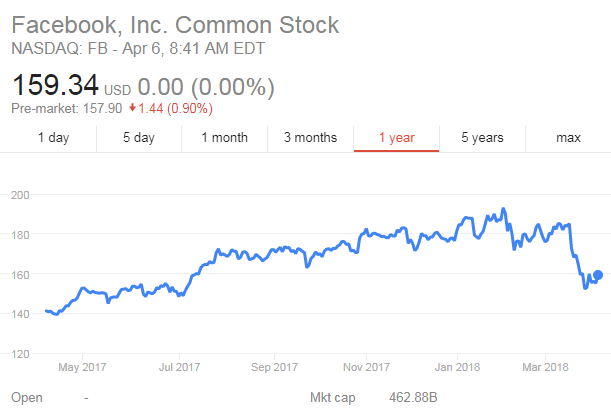Image resolution: width=611 pixels, height=408 pixels.
Task: Switch chart to 5 years
Action: (x=482, y=138)
